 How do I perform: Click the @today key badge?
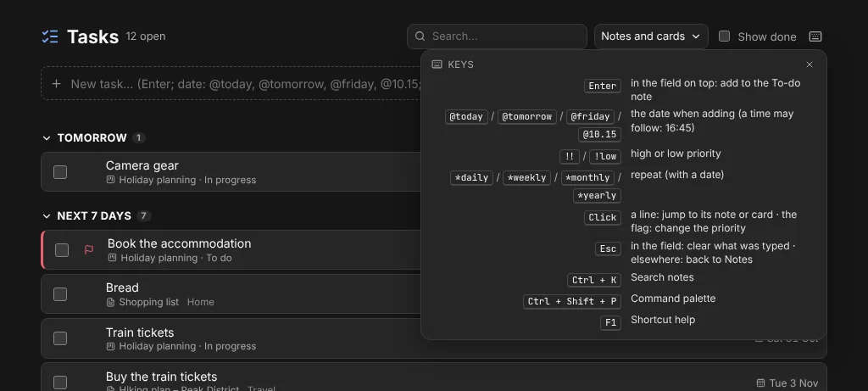[466, 117]
